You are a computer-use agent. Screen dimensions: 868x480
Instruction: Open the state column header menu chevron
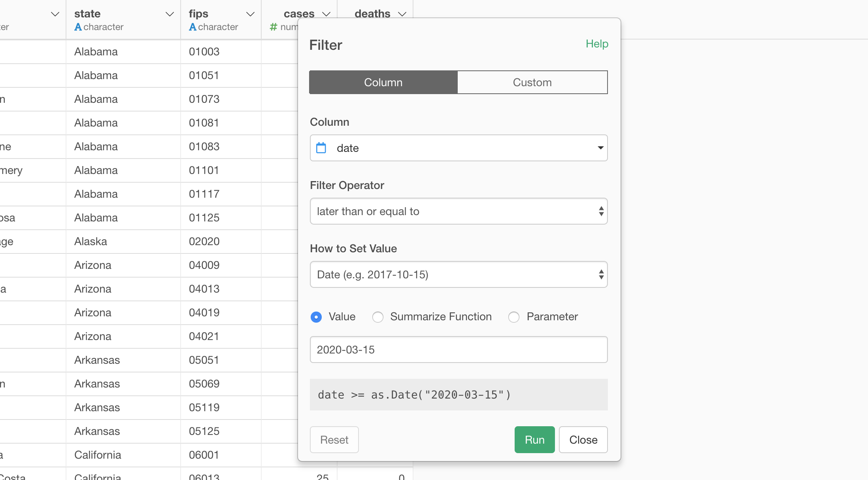(x=170, y=14)
